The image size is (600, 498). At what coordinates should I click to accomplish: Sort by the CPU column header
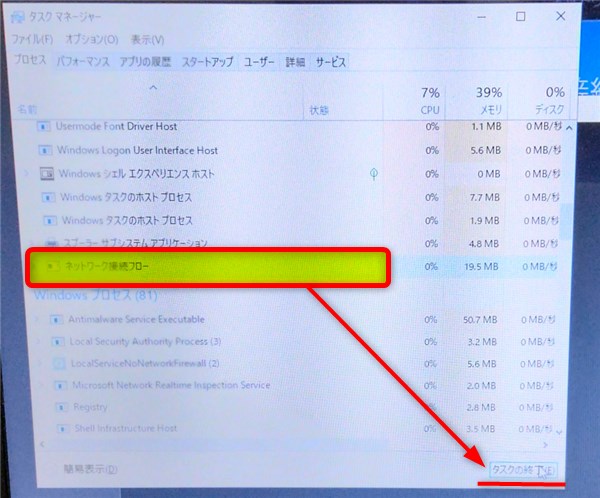[x=430, y=110]
